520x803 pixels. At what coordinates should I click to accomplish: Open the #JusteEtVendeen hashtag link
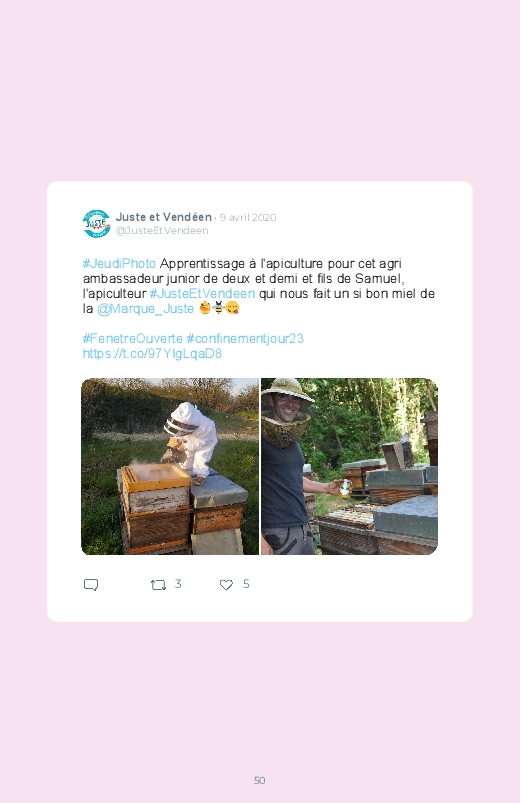click(x=202, y=293)
